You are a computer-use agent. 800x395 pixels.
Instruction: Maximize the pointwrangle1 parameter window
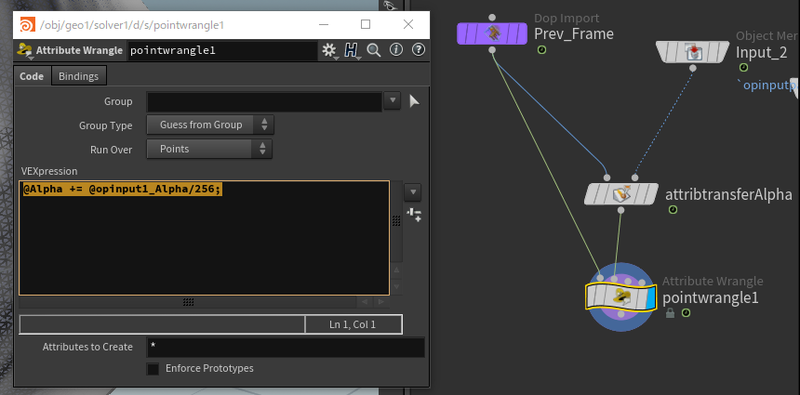[x=365, y=24]
